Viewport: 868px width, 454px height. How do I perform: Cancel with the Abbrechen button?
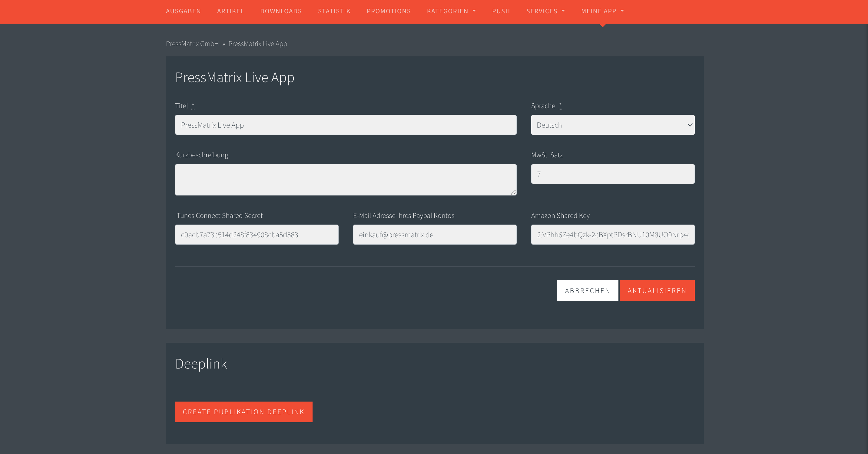[588, 291]
